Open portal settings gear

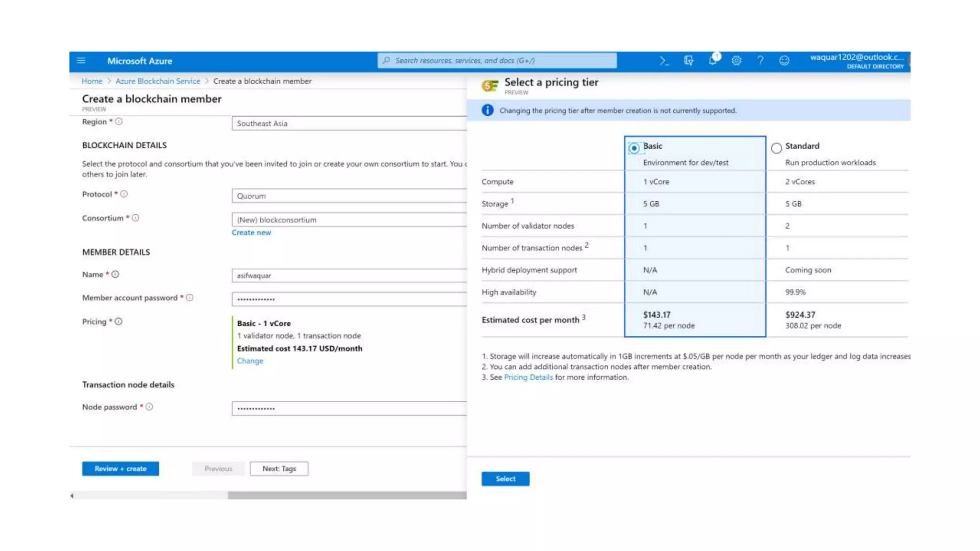point(736,61)
